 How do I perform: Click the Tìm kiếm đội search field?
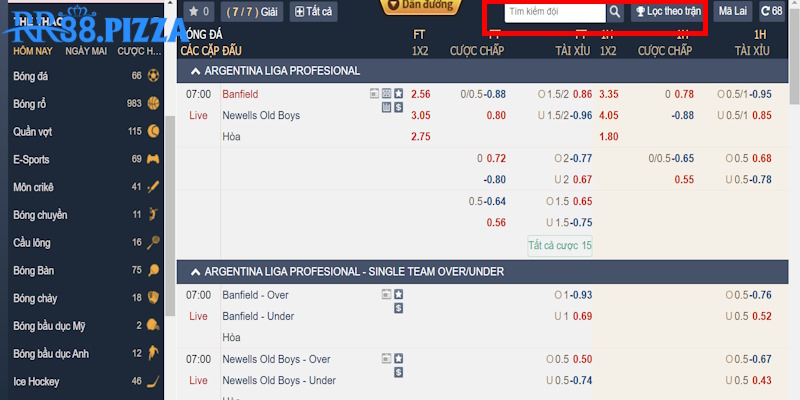[554, 13]
